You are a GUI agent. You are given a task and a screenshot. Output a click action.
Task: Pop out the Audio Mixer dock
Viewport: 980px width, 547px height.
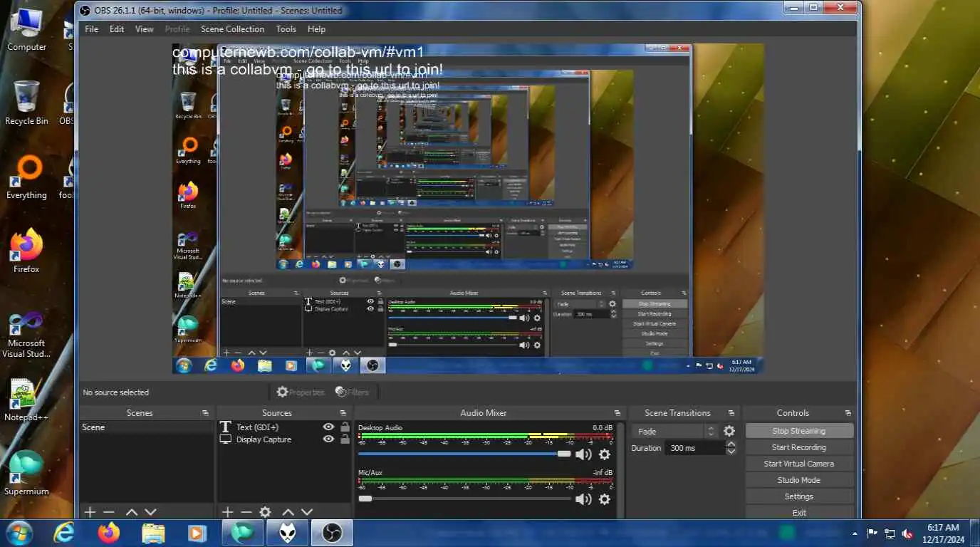[617, 413]
